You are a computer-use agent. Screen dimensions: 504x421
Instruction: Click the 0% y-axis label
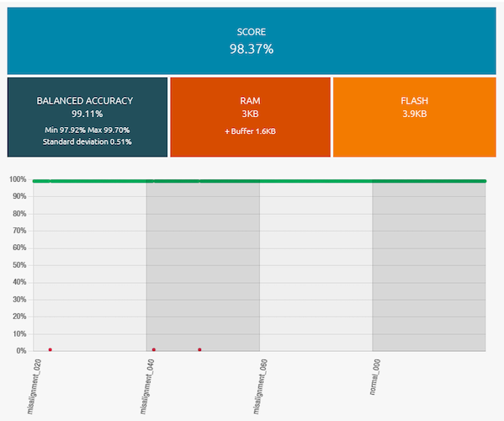click(x=21, y=350)
